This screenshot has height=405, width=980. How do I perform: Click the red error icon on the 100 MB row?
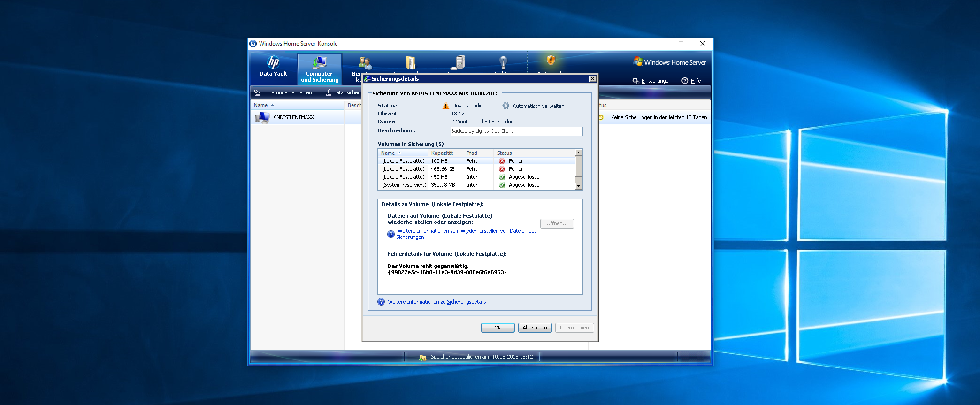pyautogui.click(x=502, y=161)
